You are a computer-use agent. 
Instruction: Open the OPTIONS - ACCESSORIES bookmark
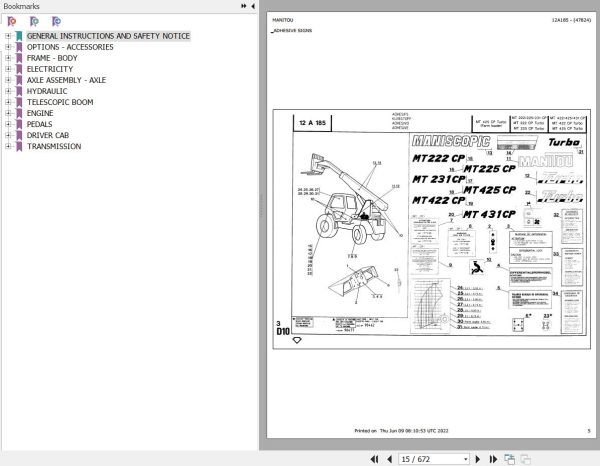coord(70,47)
